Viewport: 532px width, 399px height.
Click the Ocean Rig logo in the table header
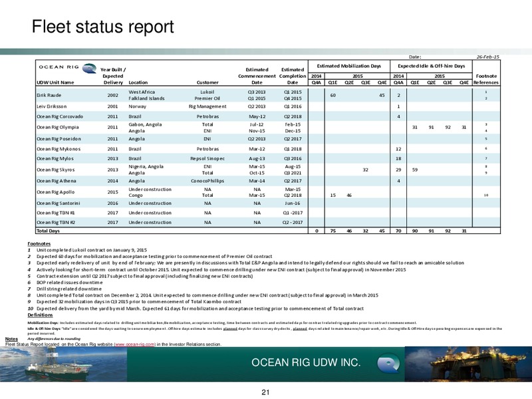tap(68, 68)
